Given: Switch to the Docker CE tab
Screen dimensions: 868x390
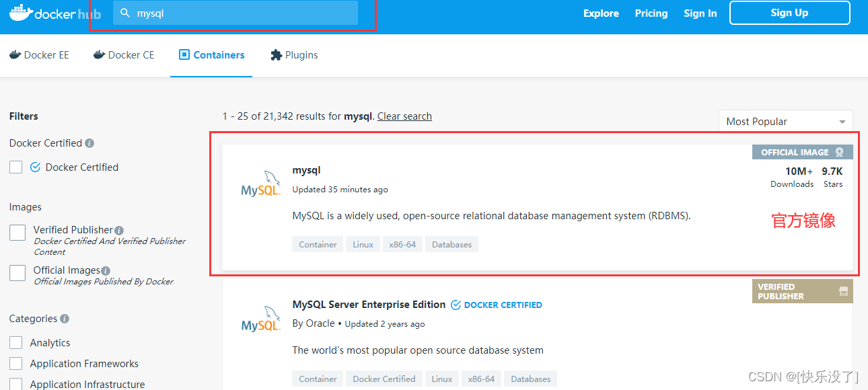Looking at the screenshot, I should click(124, 55).
